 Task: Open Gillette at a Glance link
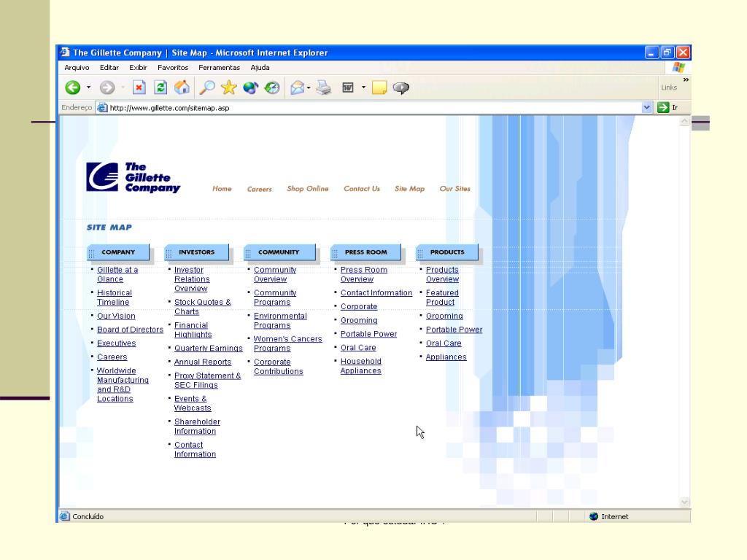pyautogui.click(x=117, y=275)
